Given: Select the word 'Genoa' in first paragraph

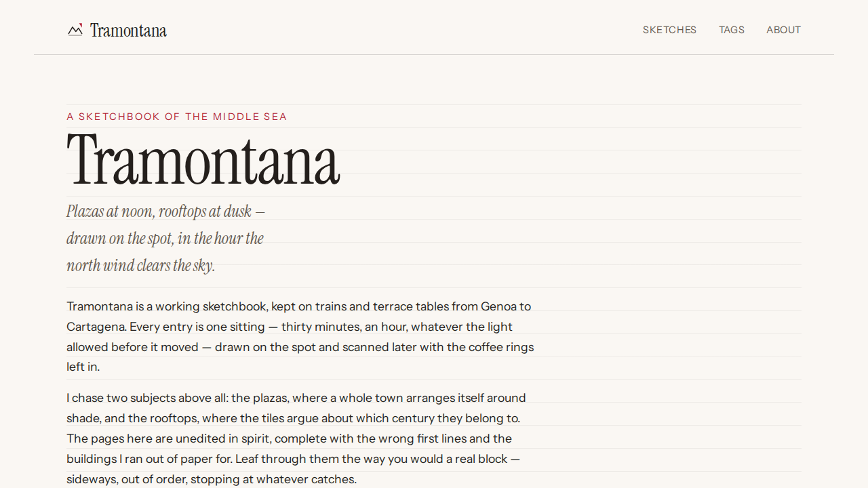Looking at the screenshot, I should pos(498,306).
